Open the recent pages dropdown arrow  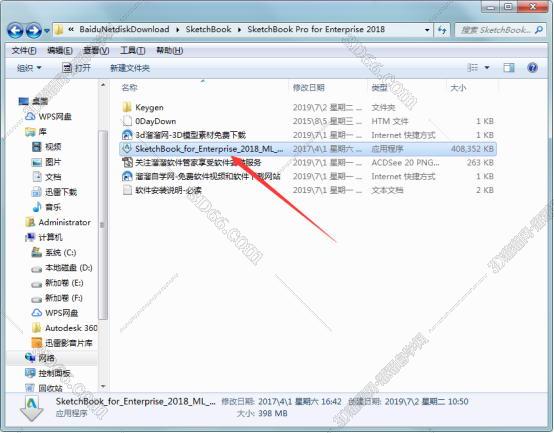[x=47, y=31]
